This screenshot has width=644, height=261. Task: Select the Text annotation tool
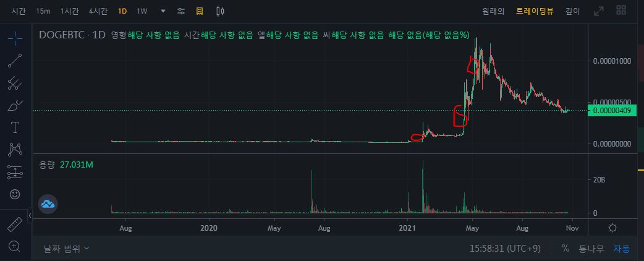[x=15, y=128]
